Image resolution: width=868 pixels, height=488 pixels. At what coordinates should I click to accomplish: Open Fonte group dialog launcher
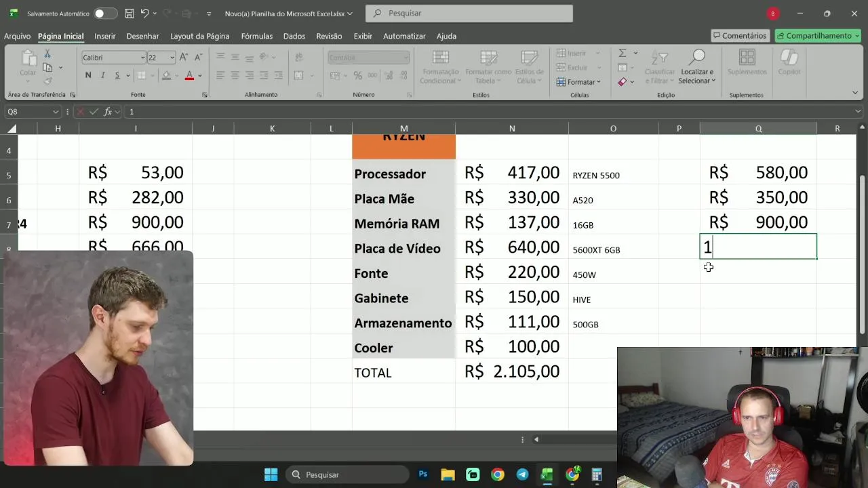205,95
